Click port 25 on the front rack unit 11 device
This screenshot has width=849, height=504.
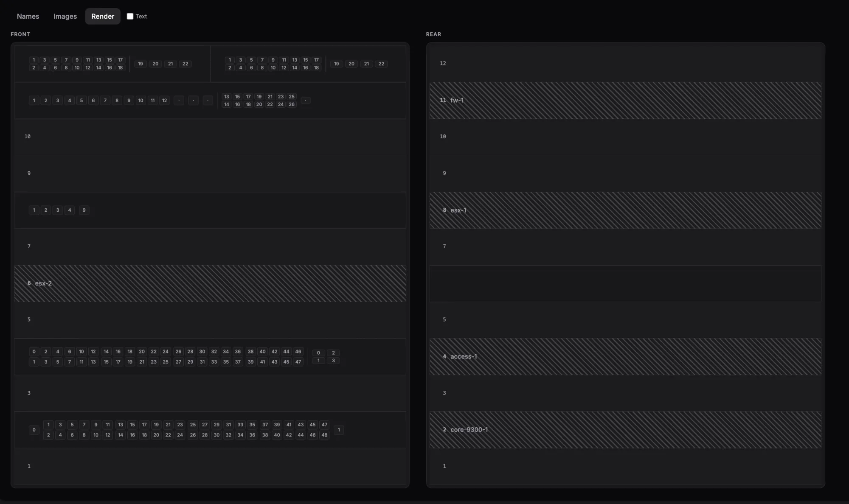(292, 97)
